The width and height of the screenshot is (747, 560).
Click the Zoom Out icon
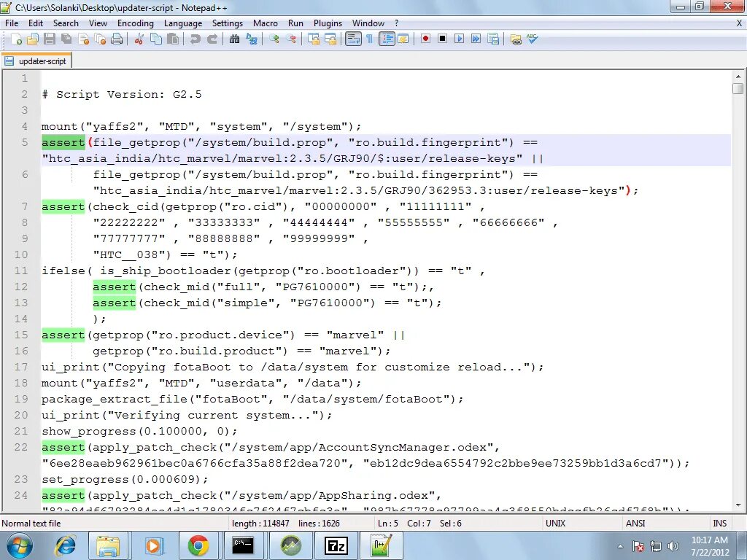(x=290, y=39)
